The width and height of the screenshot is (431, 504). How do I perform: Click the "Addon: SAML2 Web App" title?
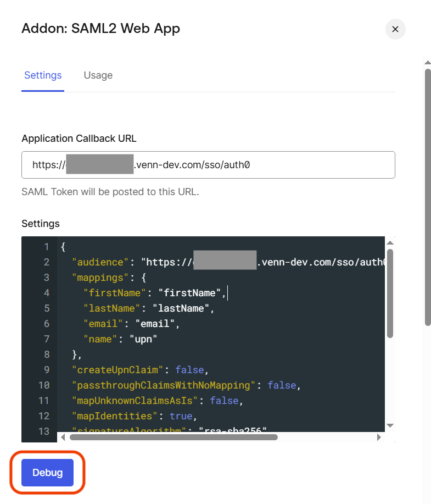[100, 29]
